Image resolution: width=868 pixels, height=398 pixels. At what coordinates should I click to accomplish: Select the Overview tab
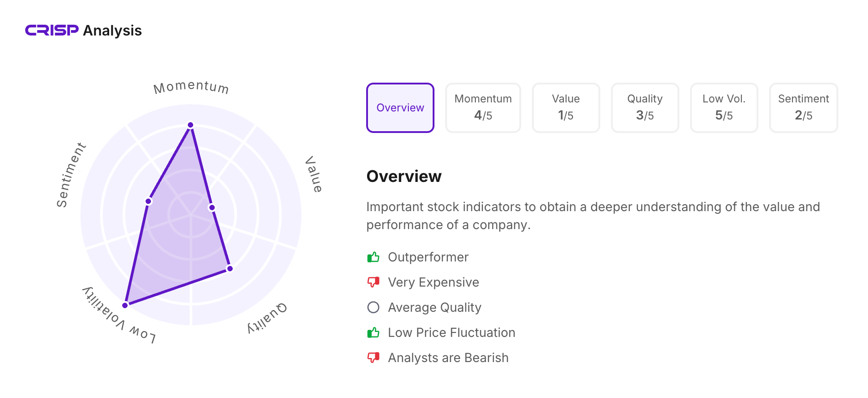[400, 108]
